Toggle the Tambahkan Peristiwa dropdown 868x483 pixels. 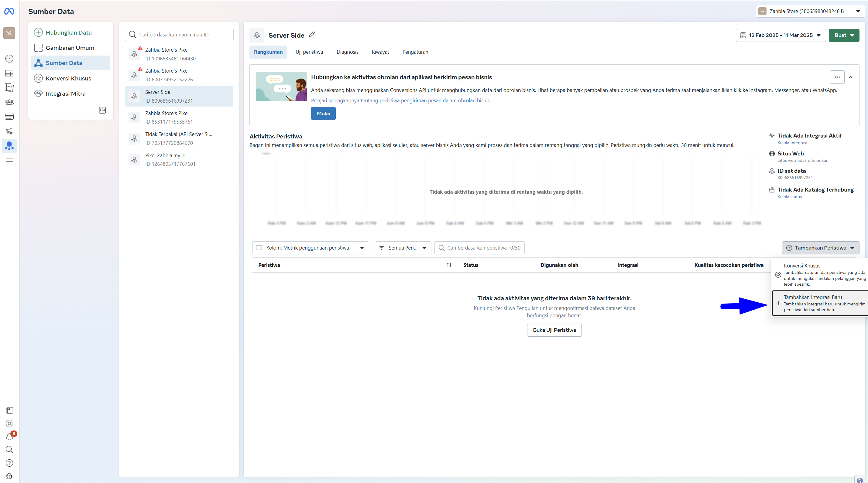(x=820, y=248)
